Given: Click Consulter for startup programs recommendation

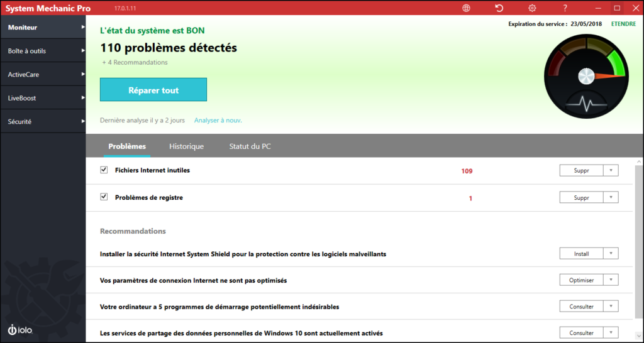Looking at the screenshot, I should click(582, 306).
